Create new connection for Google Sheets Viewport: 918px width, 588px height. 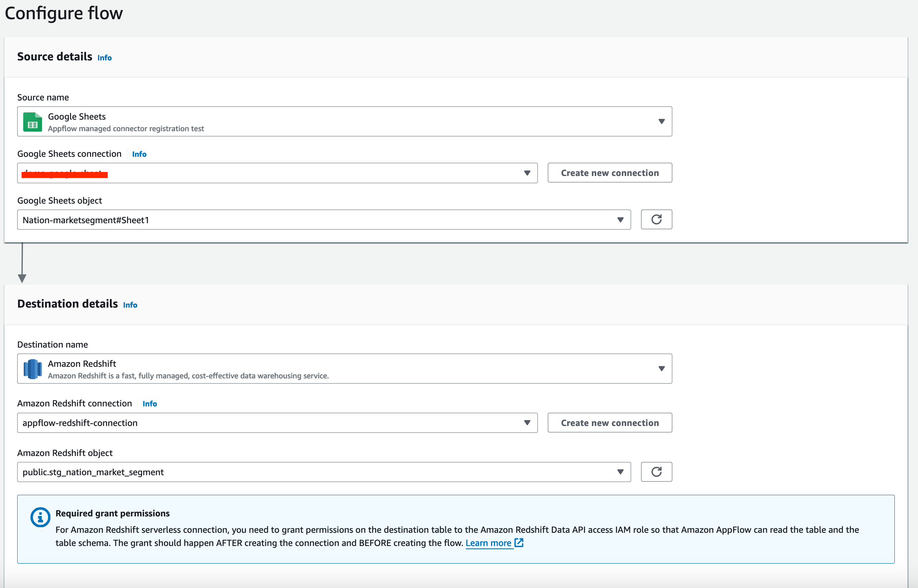click(609, 173)
